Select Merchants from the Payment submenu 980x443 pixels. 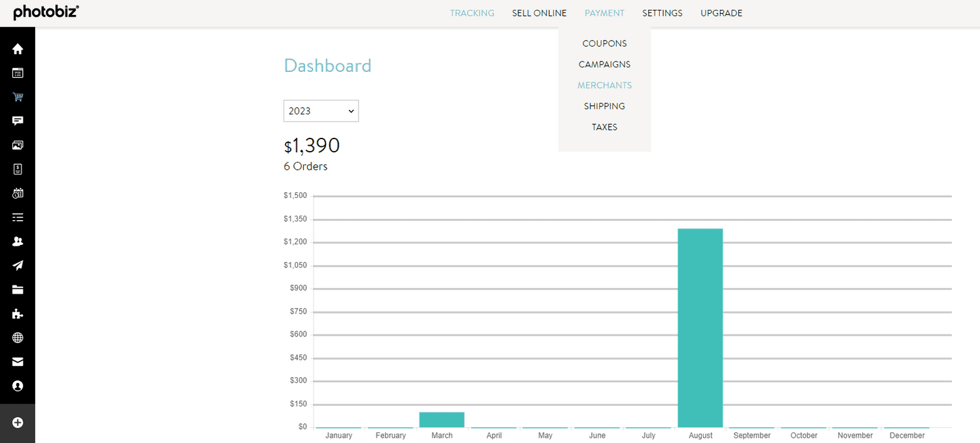604,86
